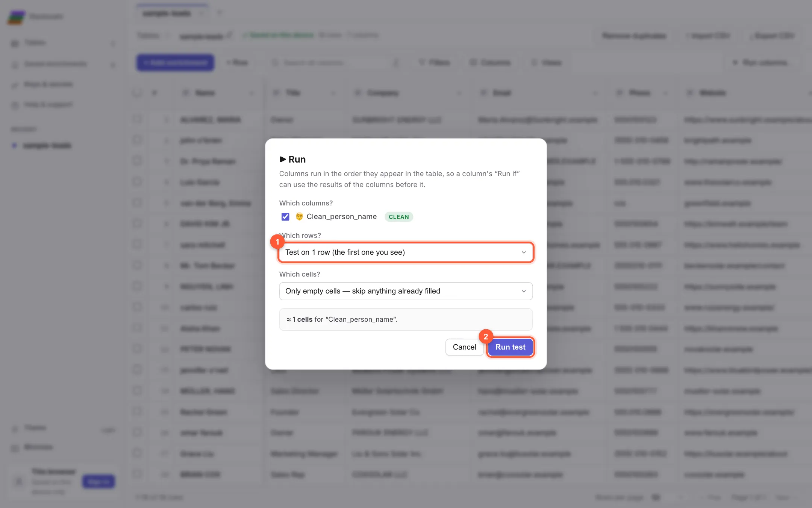Open the Which cells dropdown
The height and width of the screenshot is (508, 812).
click(x=406, y=291)
